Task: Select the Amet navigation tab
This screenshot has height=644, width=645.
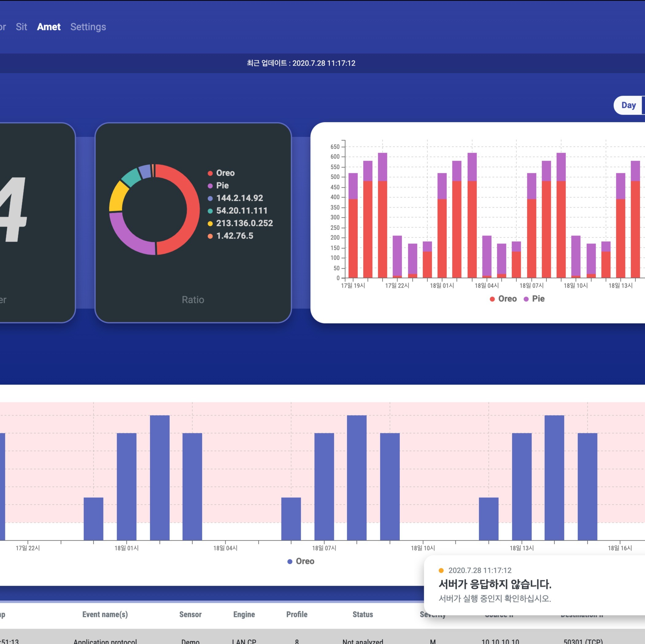Action: pyautogui.click(x=49, y=27)
